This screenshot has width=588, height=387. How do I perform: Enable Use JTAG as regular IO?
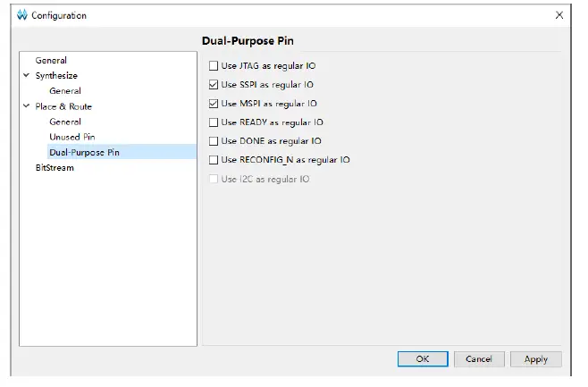(x=213, y=66)
